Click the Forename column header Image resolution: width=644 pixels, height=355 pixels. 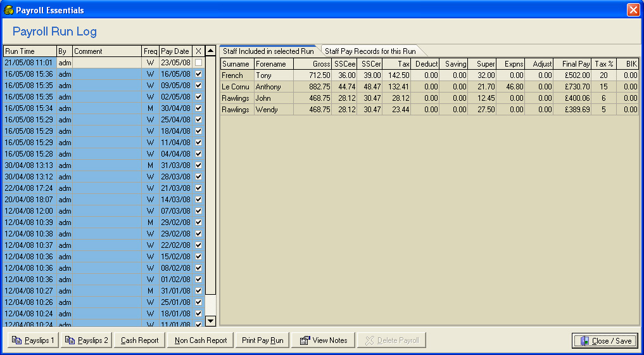[x=274, y=64]
